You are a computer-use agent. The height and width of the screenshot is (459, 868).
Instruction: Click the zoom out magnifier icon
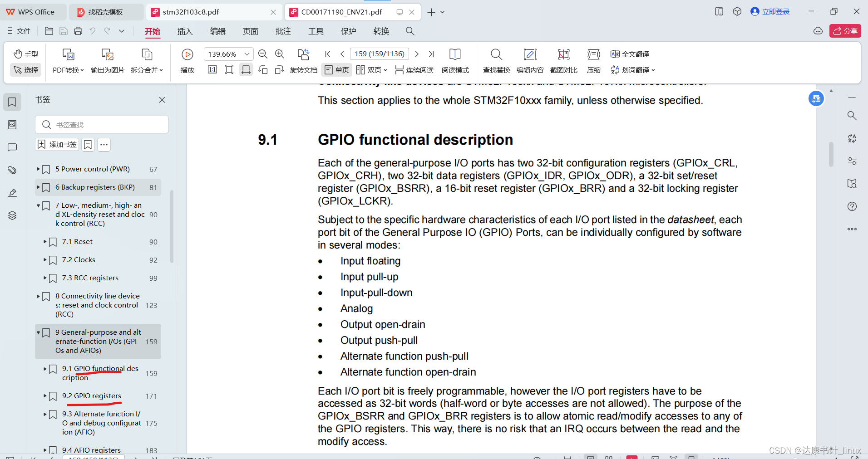coord(262,54)
